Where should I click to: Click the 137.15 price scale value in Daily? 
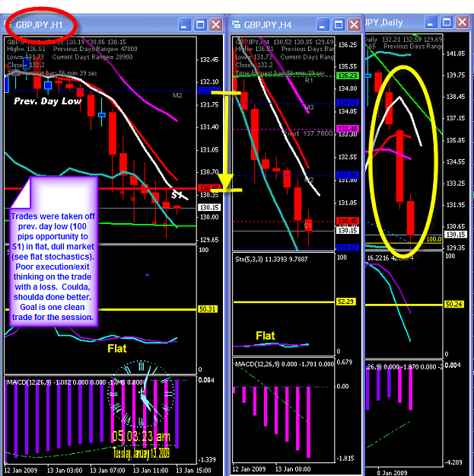pyautogui.click(x=456, y=118)
